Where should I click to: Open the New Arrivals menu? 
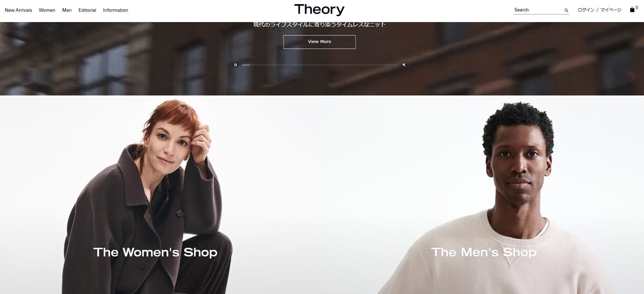pyautogui.click(x=18, y=10)
